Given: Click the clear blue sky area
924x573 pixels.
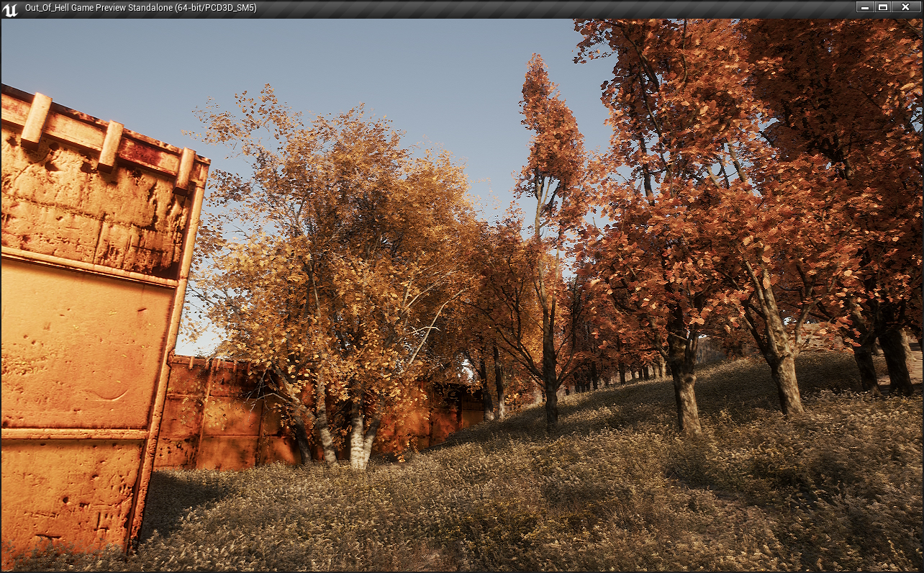Looking at the screenshot, I should pos(360,65).
